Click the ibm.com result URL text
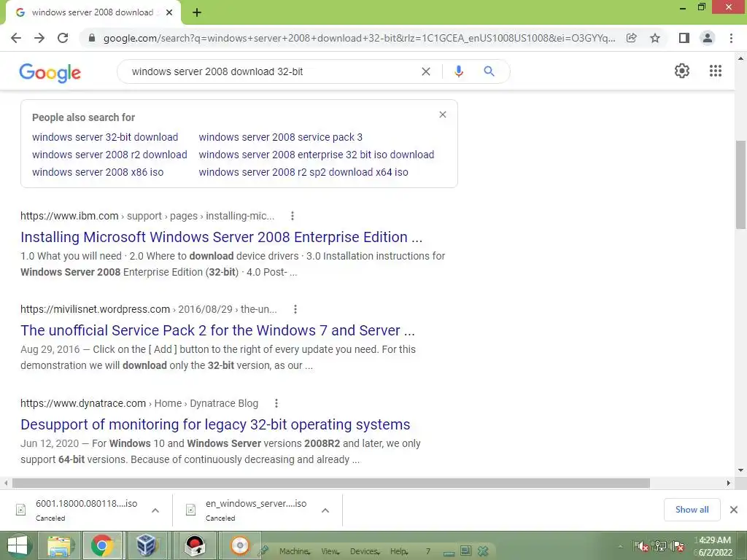Image resolution: width=747 pixels, height=560 pixels. [x=147, y=216]
